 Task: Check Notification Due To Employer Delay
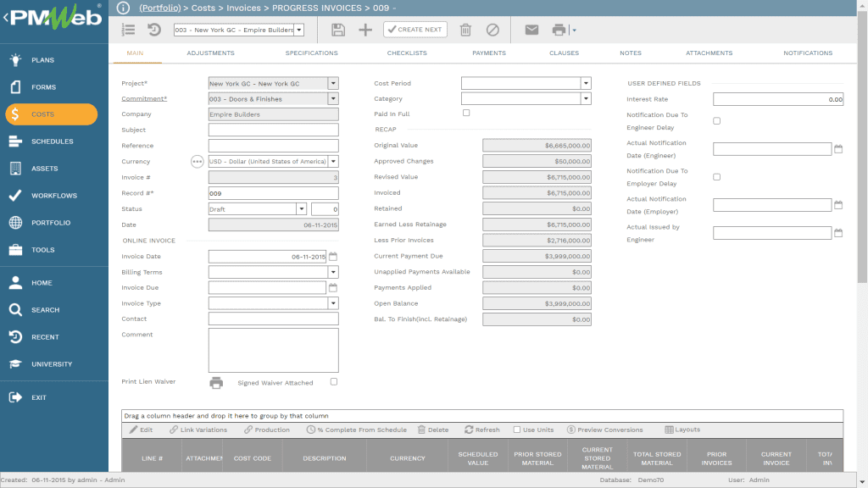click(717, 177)
